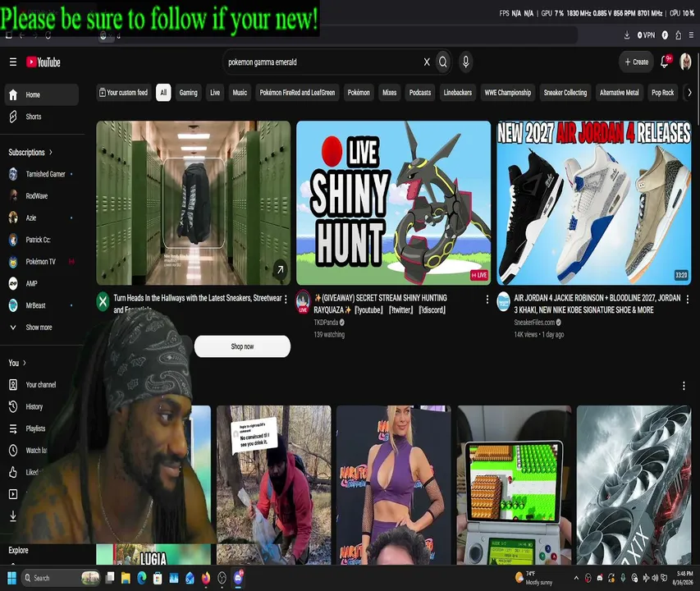Select the Gaming filter chip

[189, 93]
